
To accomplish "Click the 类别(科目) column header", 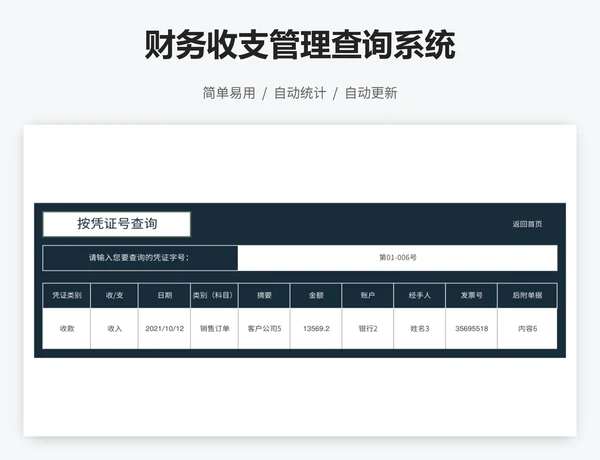I will 214,295.
